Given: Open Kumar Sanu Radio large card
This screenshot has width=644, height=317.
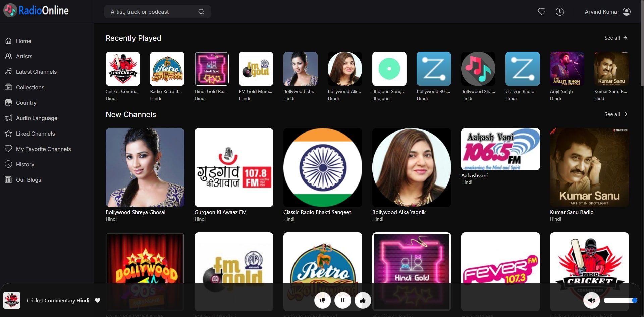Looking at the screenshot, I should point(589,167).
